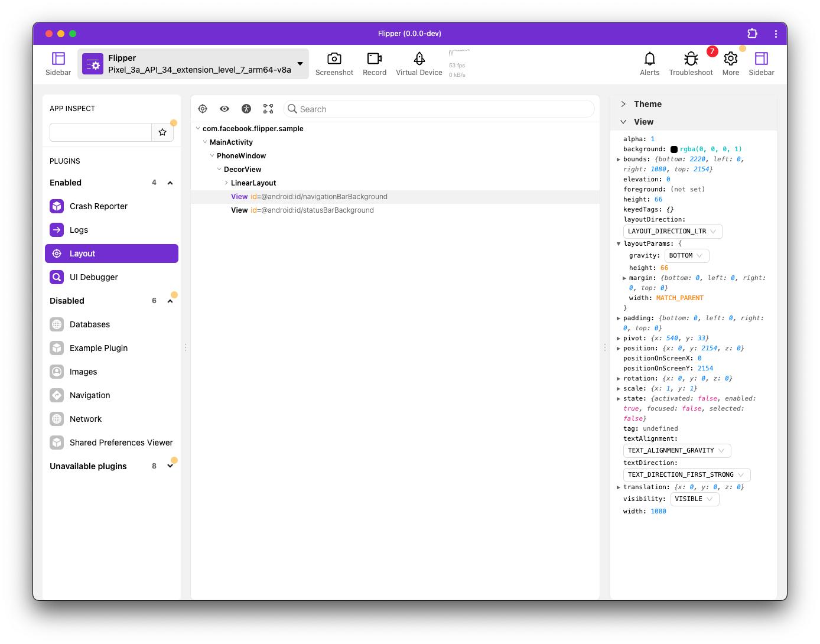Image resolution: width=820 pixels, height=644 pixels.
Task: Click the focus frame icon in the layout toolbar
Action: pos(268,109)
